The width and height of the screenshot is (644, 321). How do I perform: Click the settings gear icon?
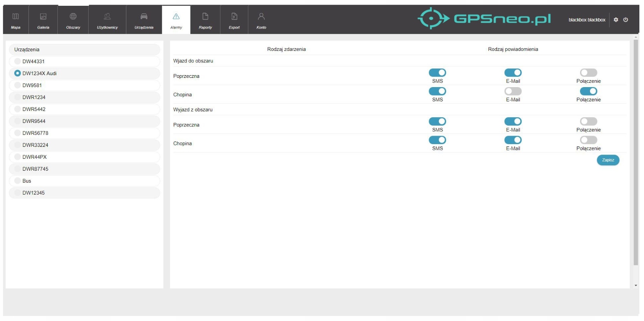point(616,20)
